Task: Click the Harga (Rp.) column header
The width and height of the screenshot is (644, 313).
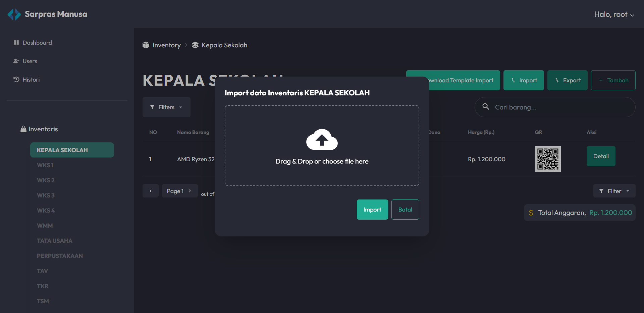Action: pos(481,132)
